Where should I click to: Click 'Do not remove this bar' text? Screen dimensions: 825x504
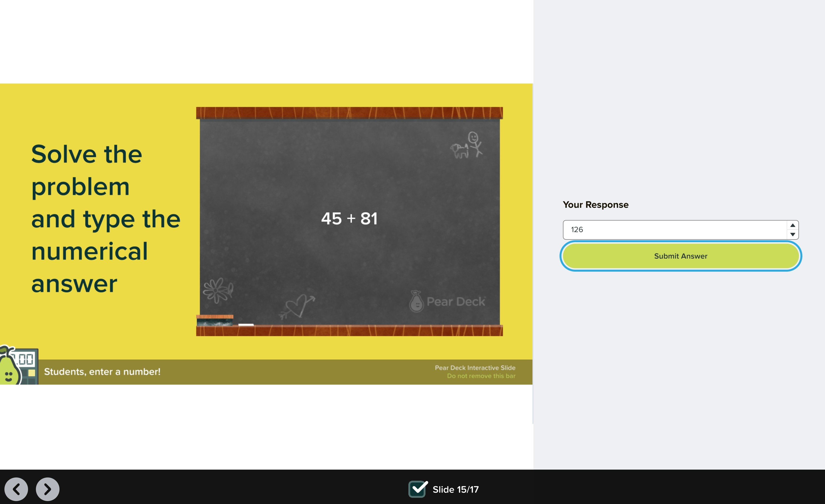click(x=481, y=376)
